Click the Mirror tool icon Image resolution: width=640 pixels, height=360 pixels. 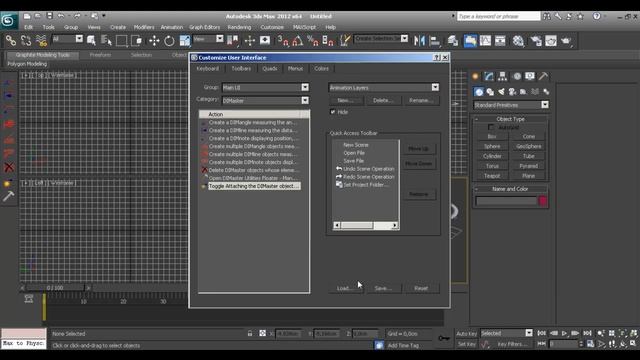(419, 40)
